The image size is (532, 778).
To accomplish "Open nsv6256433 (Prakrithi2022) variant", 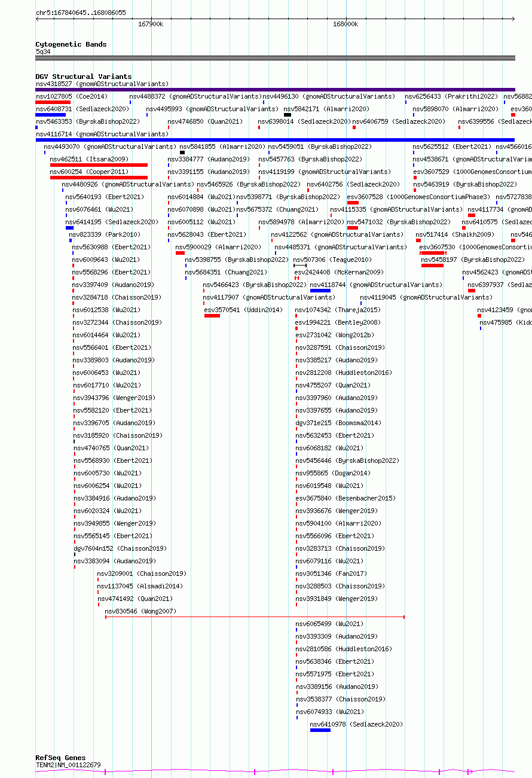I will point(451,96).
